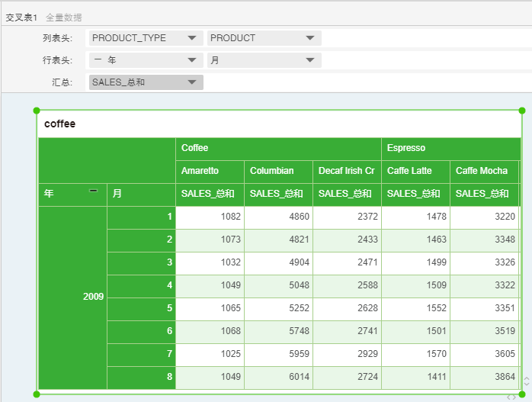Select the bottom-right green resize handle

[523, 394]
